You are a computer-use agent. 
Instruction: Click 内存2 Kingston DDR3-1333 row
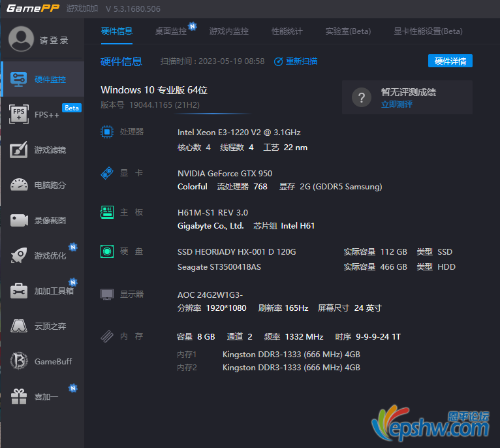(x=268, y=368)
